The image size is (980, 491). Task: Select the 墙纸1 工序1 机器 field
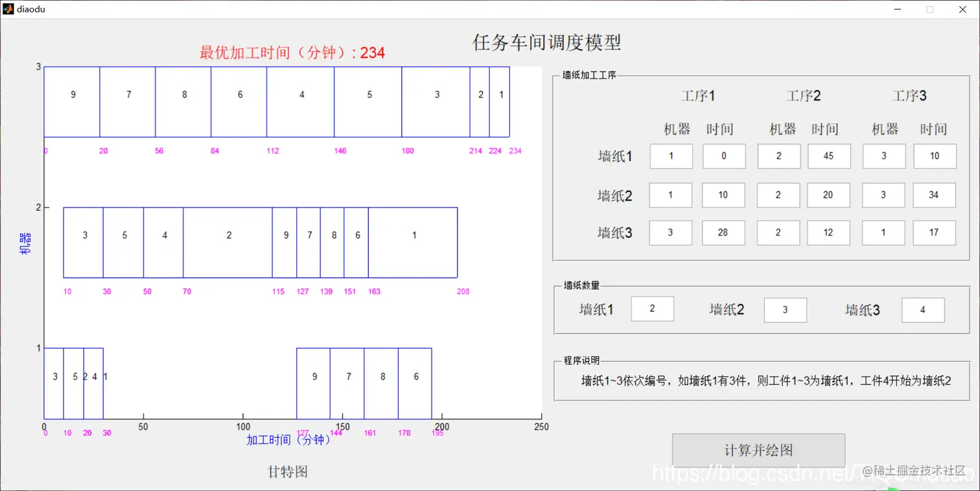(x=670, y=156)
